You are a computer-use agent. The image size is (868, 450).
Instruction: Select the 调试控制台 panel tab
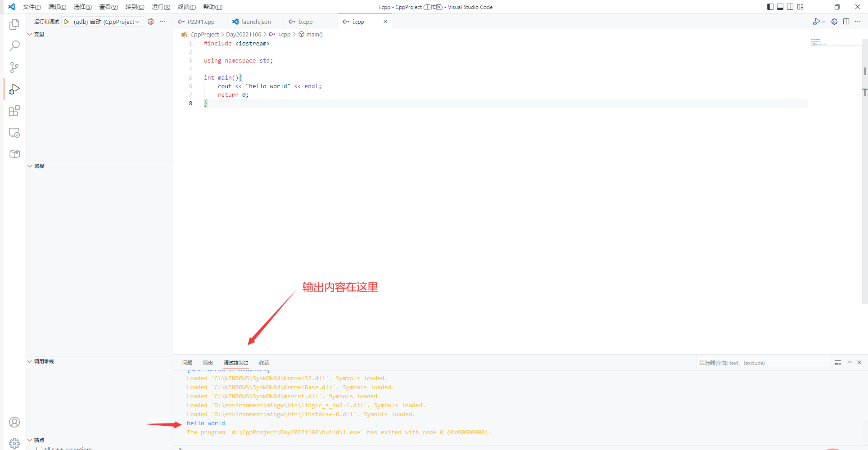coord(236,363)
